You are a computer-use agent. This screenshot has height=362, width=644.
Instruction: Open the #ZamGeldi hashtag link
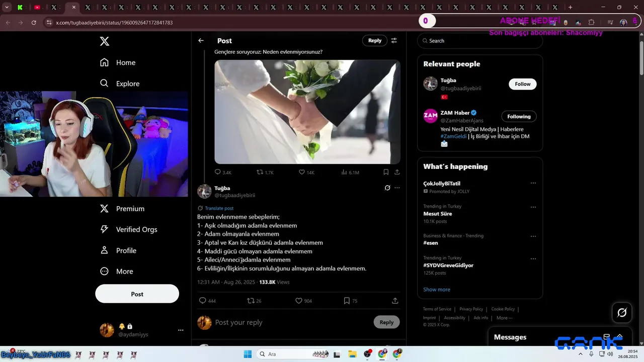(x=453, y=136)
